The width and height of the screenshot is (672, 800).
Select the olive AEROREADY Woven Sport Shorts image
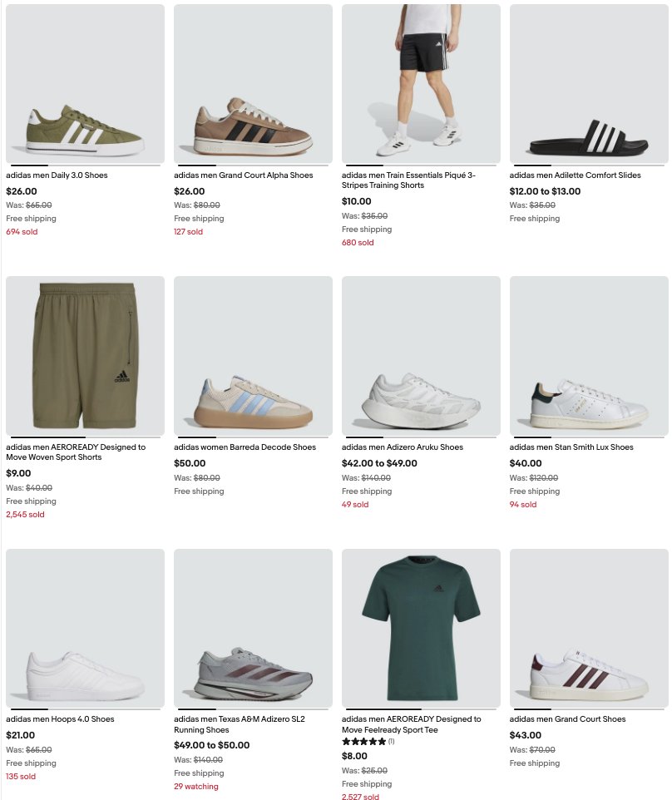pyautogui.click(x=85, y=356)
